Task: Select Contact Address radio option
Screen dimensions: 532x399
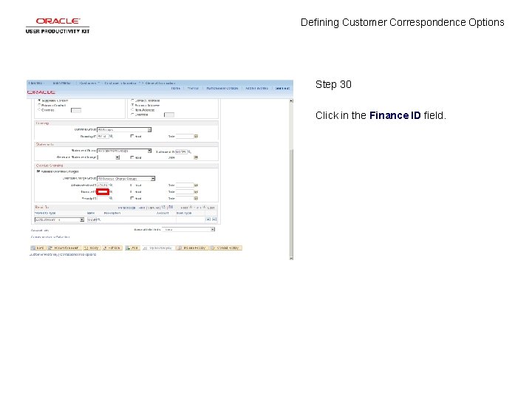Action: point(133,100)
